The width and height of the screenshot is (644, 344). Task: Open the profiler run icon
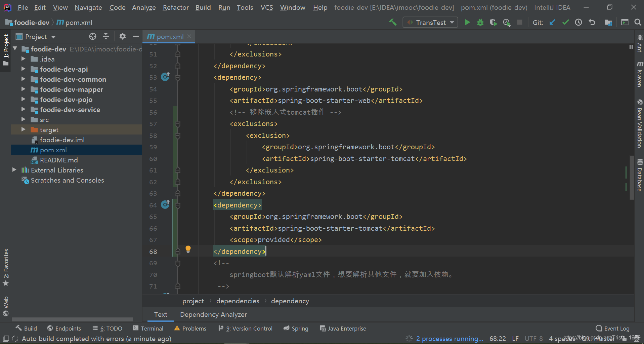[507, 22]
